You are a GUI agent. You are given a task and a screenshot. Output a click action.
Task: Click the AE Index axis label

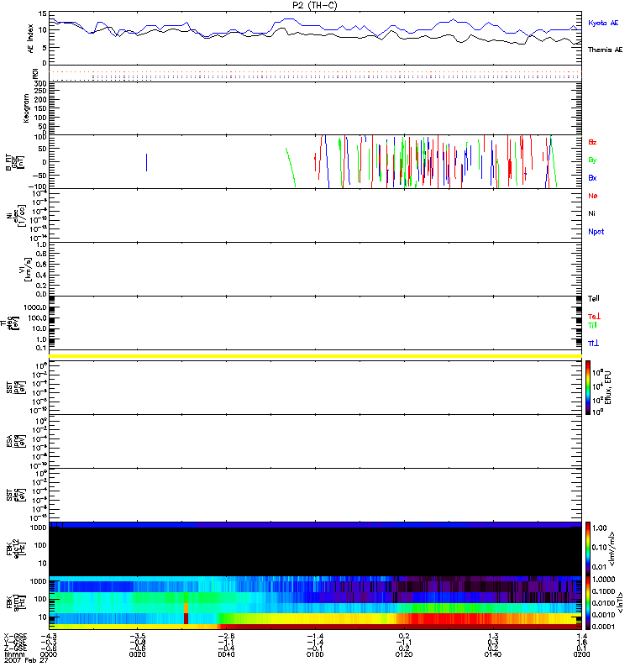[30, 38]
